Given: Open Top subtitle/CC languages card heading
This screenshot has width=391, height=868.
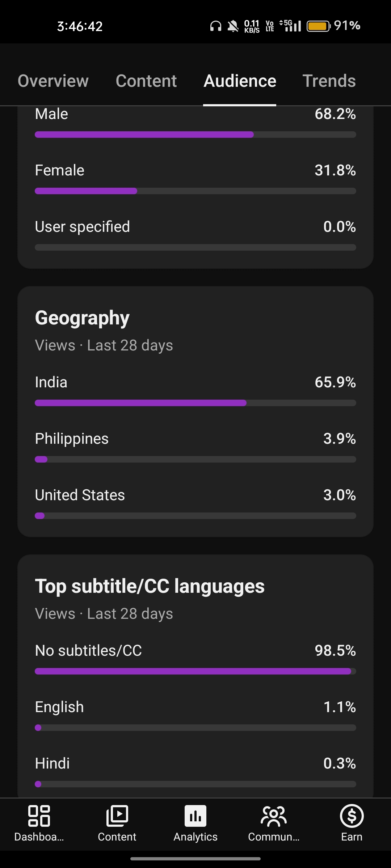Looking at the screenshot, I should tap(150, 586).
